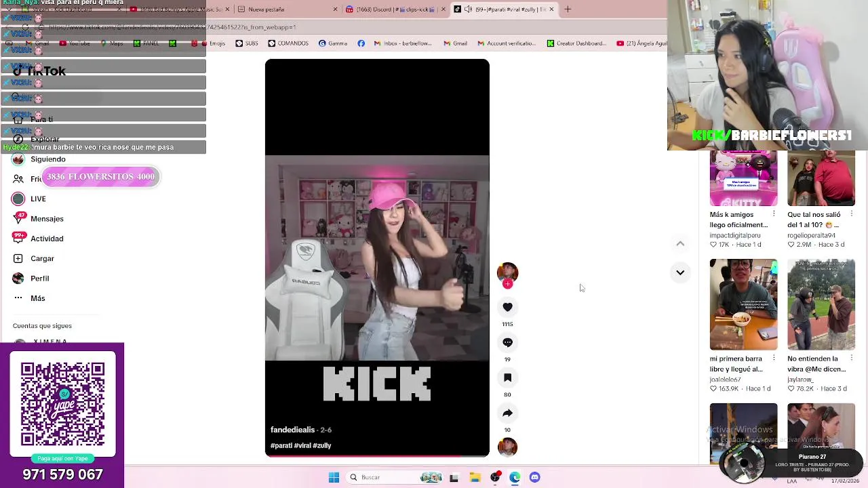
Task: Mute the TikTok tab via speaker icon
Action: tap(469, 9)
